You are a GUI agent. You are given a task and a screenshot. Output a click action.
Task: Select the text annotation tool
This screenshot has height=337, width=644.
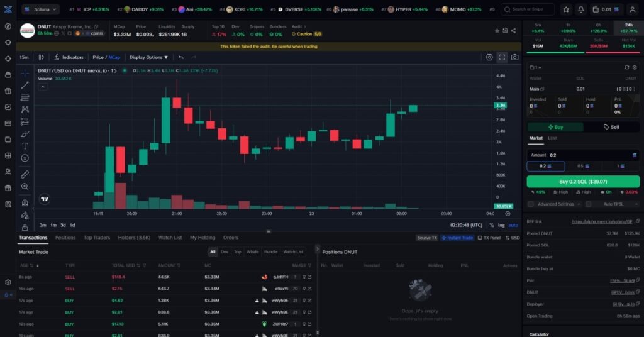pos(25,146)
